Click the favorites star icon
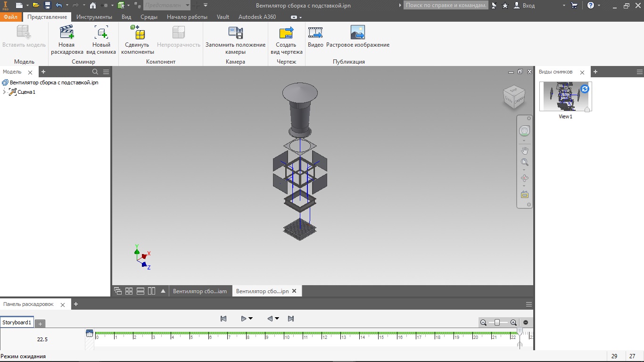Viewport: 644px width, 362px height. pyautogui.click(x=505, y=5)
